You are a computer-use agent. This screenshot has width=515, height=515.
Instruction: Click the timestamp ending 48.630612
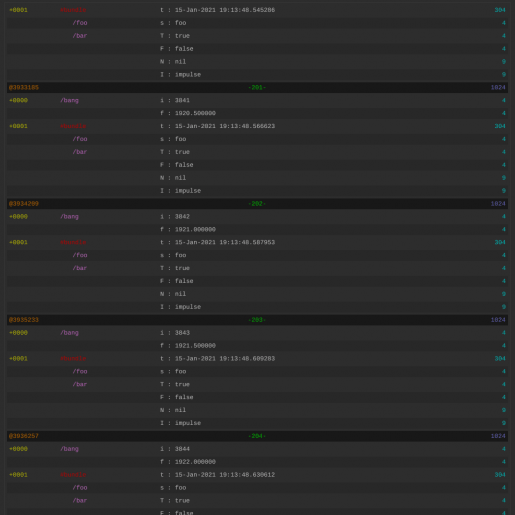225,475
